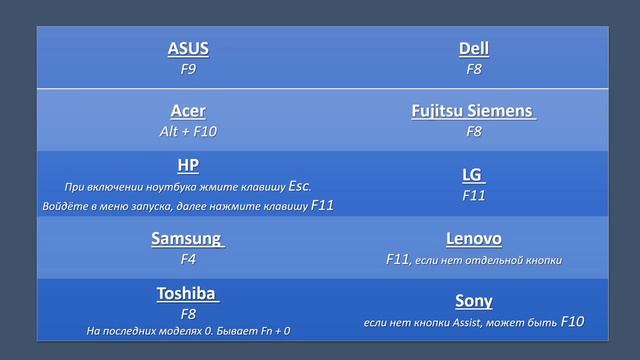Screen dimensions: 640x360
Task: Click the Toshiba Fn + 0 note
Action: tap(188, 331)
